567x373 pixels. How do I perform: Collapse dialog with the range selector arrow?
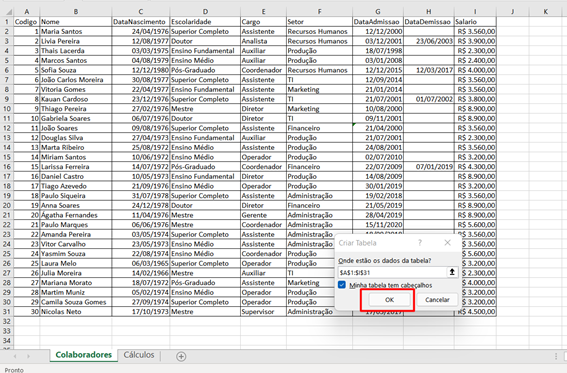click(x=452, y=272)
